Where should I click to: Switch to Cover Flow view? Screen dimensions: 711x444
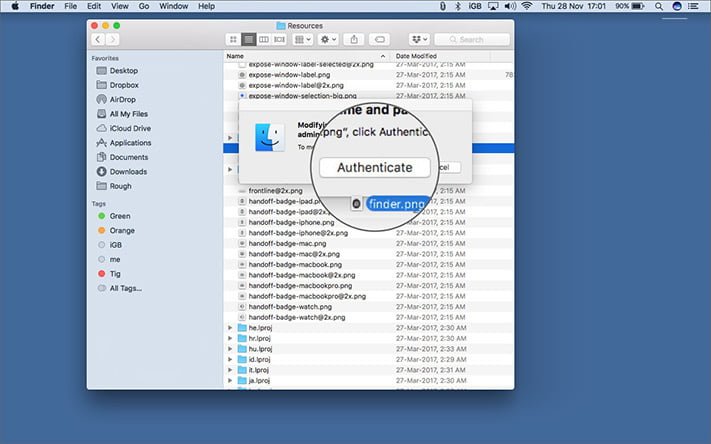[x=279, y=39]
